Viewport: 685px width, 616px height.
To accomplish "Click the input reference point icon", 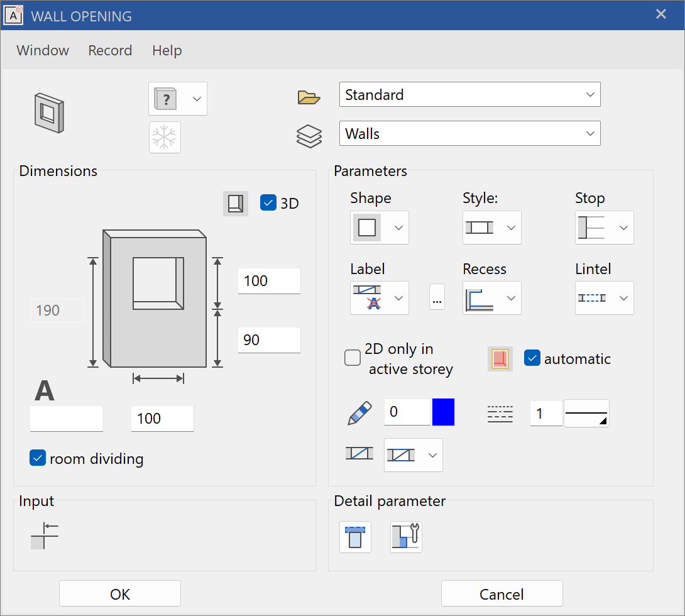I will click(x=45, y=536).
